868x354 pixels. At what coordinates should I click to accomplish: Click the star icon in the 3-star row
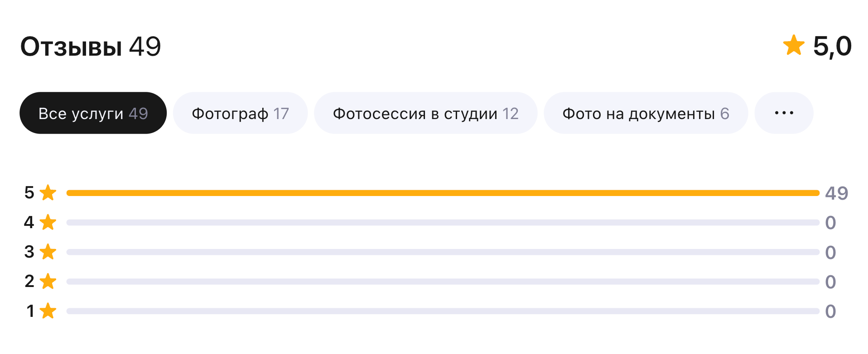pyautogui.click(x=47, y=252)
